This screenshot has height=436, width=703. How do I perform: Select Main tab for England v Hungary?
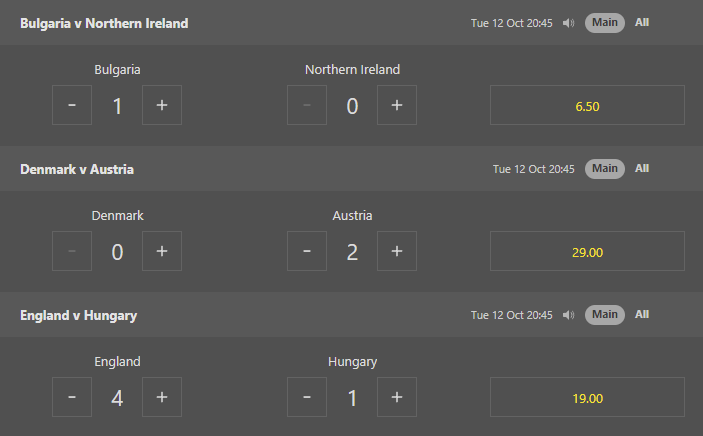(x=605, y=315)
